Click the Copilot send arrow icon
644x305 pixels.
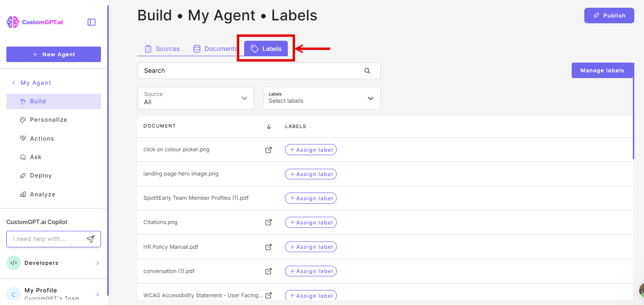[91, 239]
